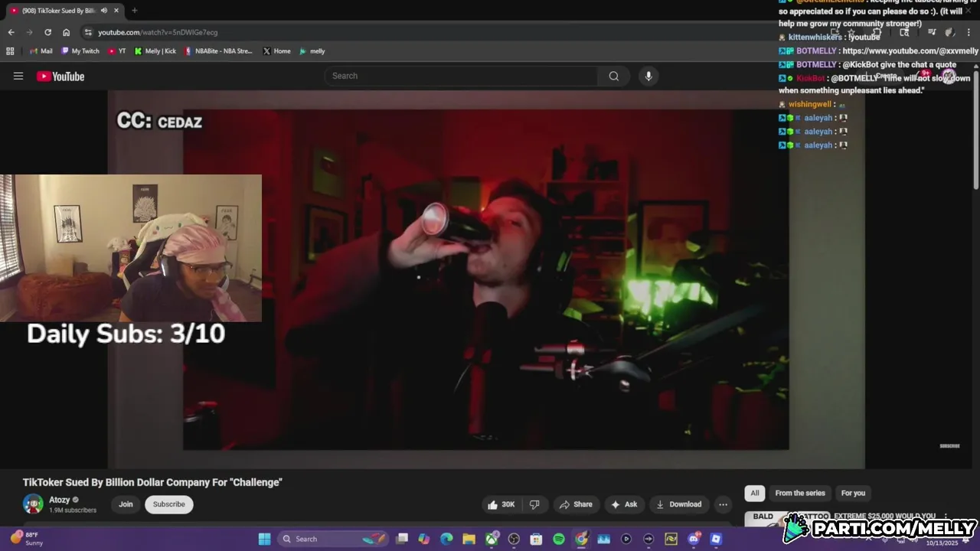The image size is (980, 551).
Task: Open the YT bookmark
Action: (x=117, y=51)
